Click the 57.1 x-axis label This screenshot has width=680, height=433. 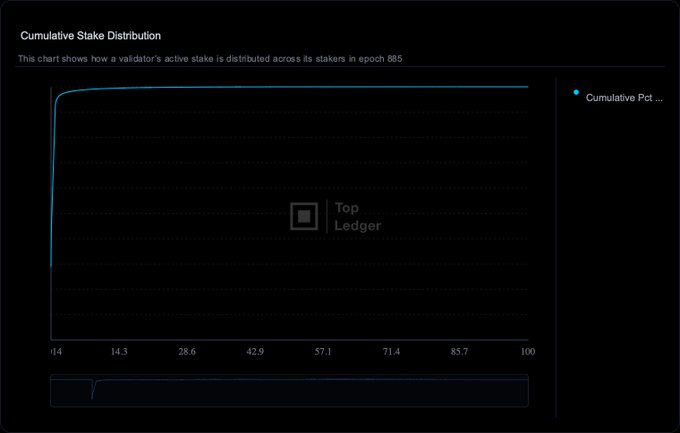pos(323,353)
